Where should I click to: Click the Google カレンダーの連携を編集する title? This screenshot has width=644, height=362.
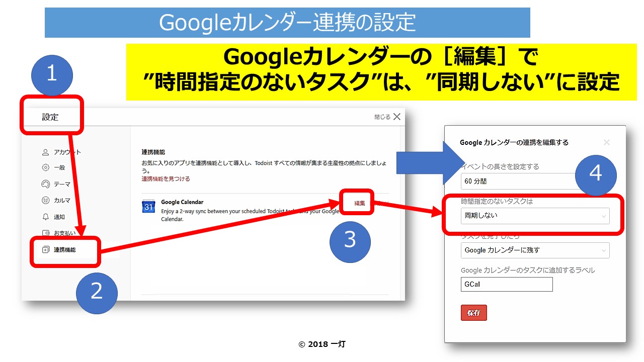(514, 142)
